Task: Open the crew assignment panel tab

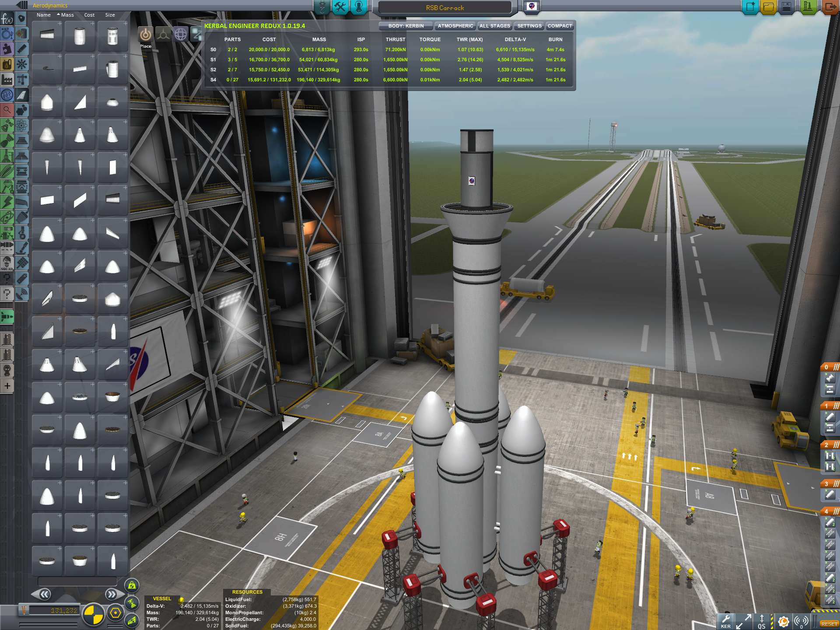Action: pyautogui.click(x=358, y=7)
